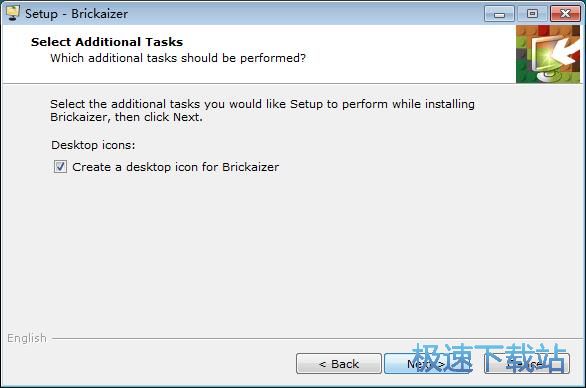Image resolution: width=586 pixels, height=388 pixels.
Task: Maximize the setup window using title bar button
Action: tap(532, 14)
